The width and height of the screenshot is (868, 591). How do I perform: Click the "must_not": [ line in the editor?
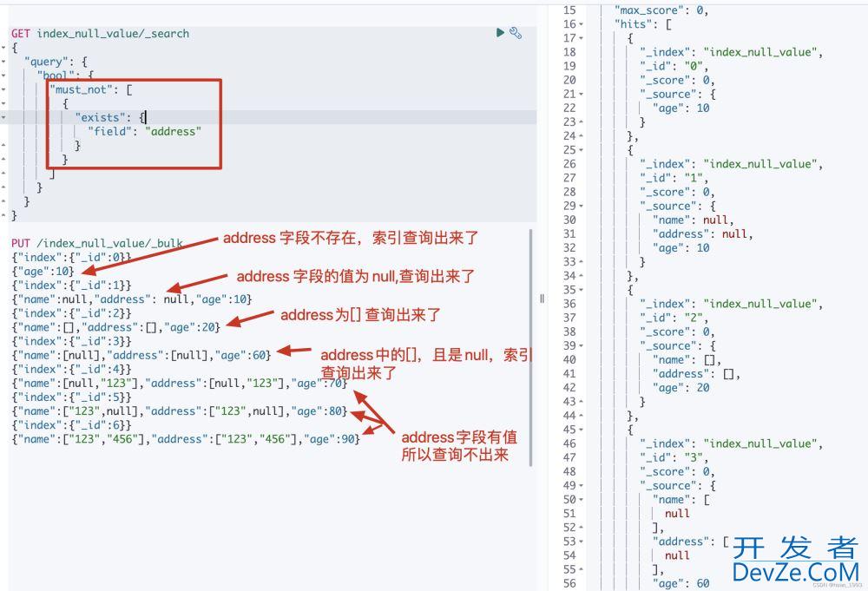pos(91,89)
